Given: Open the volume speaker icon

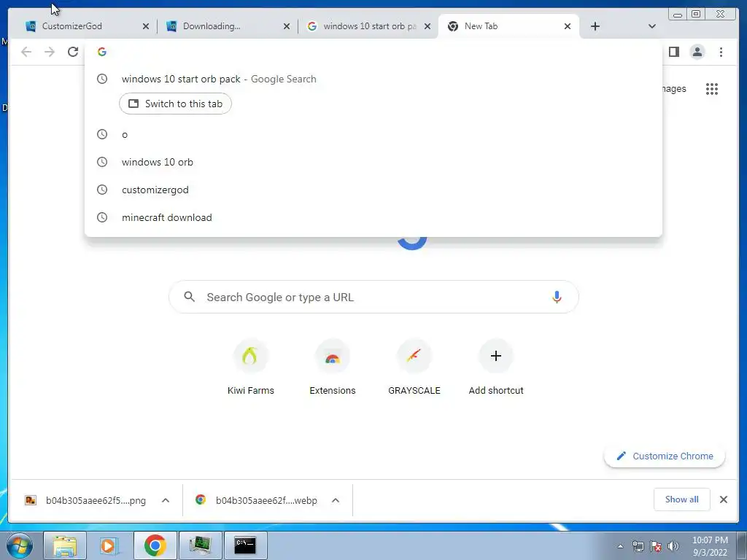Looking at the screenshot, I should point(673,547).
